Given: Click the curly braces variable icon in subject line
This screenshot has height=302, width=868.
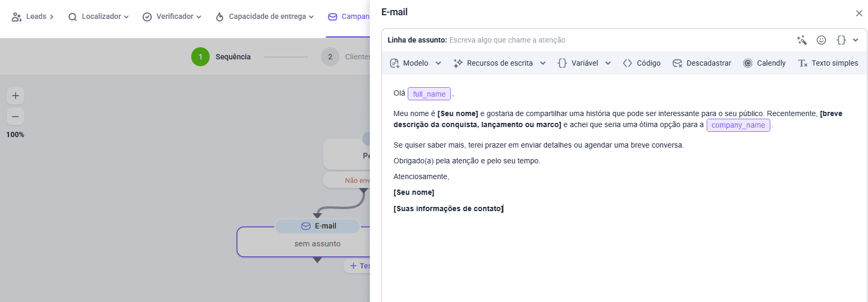Looking at the screenshot, I should tap(841, 40).
